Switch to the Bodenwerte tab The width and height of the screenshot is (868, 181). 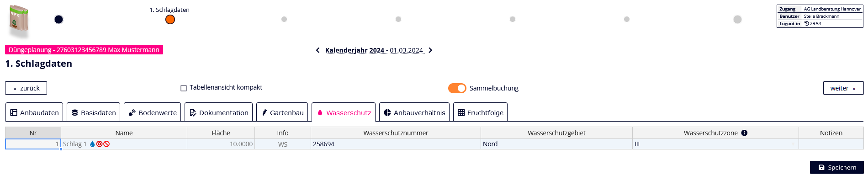[152, 112]
